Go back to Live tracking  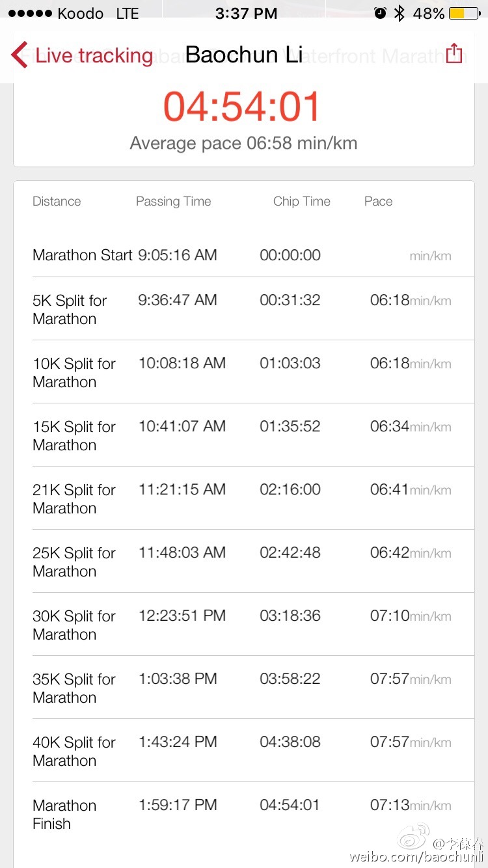click(93, 55)
